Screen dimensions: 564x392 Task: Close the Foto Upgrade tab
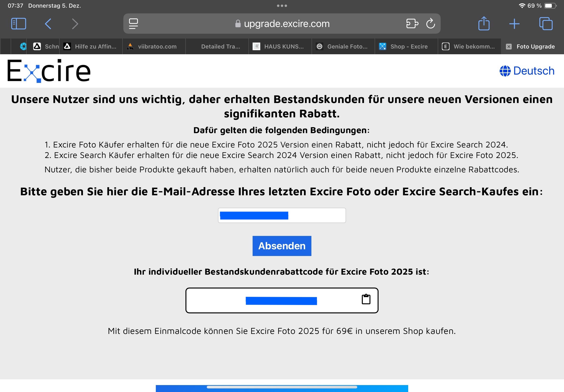pyautogui.click(x=509, y=46)
